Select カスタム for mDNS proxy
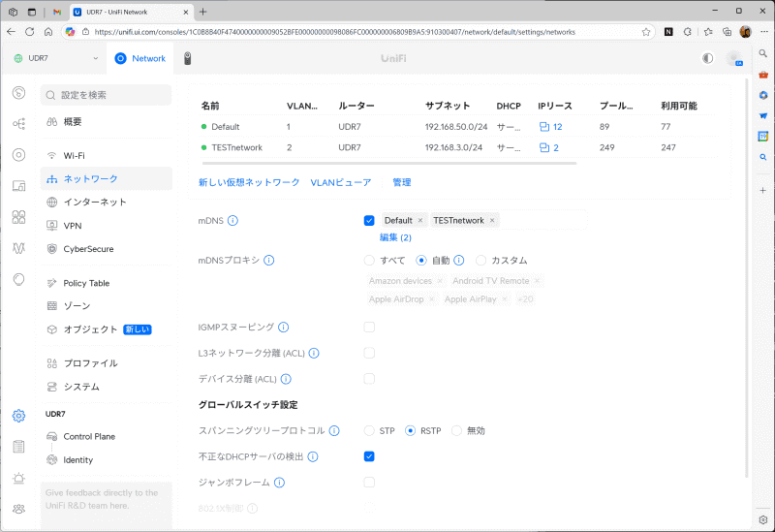Screen dimensions: 775x532 [480, 260]
